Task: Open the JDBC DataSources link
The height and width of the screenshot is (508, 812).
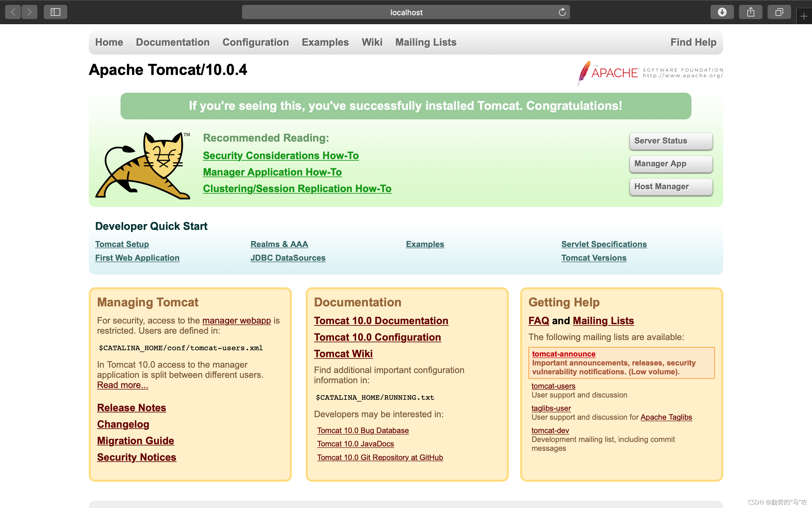Action: click(288, 258)
